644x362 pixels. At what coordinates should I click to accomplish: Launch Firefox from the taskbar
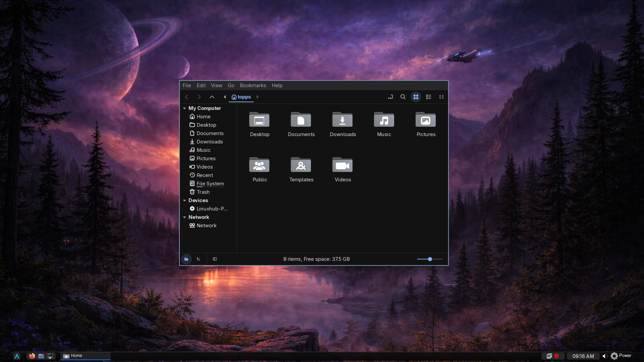(32, 356)
